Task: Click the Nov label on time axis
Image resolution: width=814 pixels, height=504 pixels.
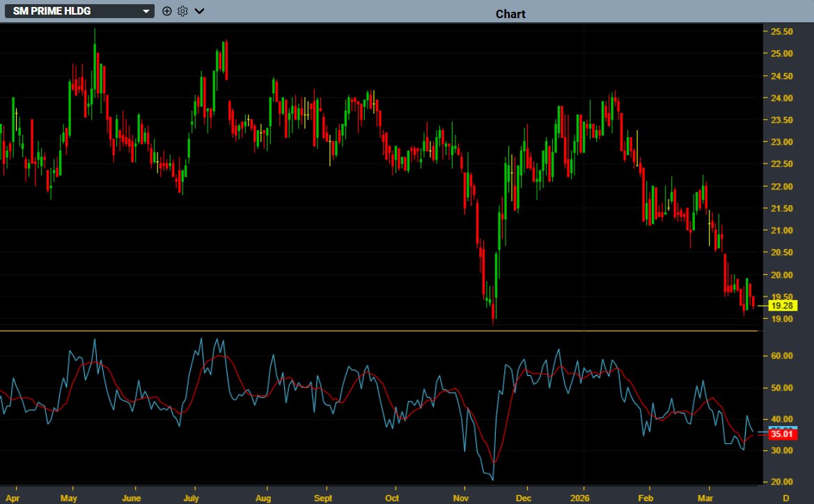Action: (x=460, y=498)
